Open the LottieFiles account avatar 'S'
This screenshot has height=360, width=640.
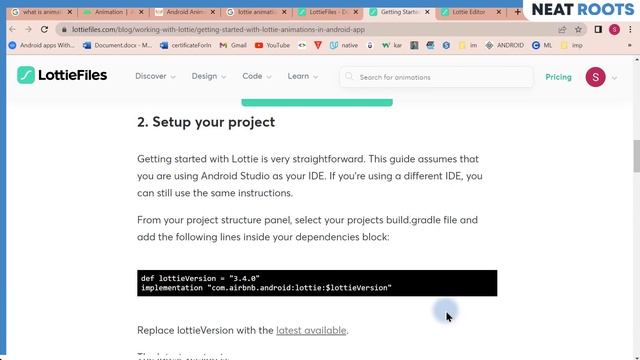point(596,77)
